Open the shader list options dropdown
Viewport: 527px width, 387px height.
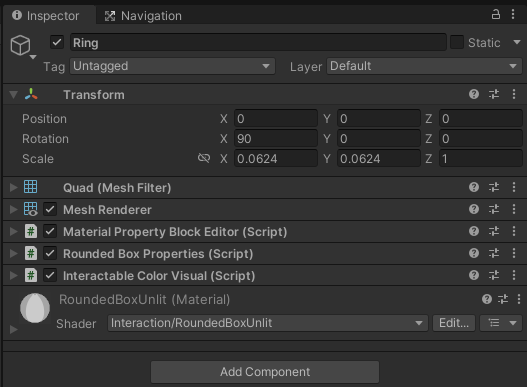click(501, 323)
